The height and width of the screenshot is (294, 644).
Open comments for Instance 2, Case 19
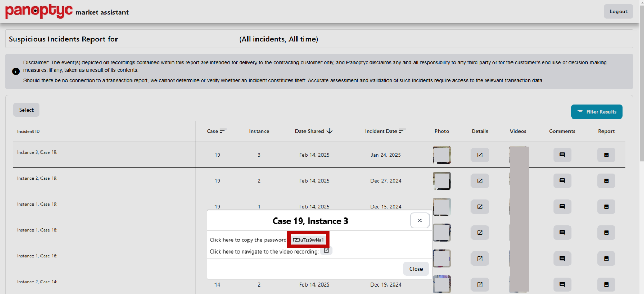pos(562,181)
